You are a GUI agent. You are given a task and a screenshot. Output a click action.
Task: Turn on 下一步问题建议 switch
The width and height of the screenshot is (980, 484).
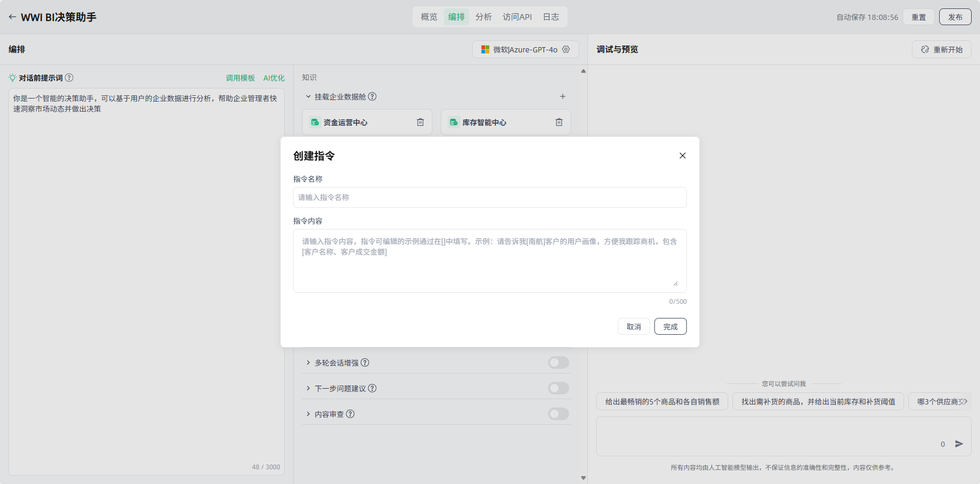(558, 388)
